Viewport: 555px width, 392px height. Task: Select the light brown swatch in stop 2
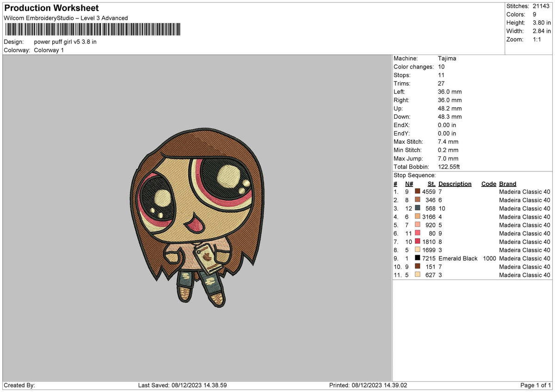coord(417,200)
